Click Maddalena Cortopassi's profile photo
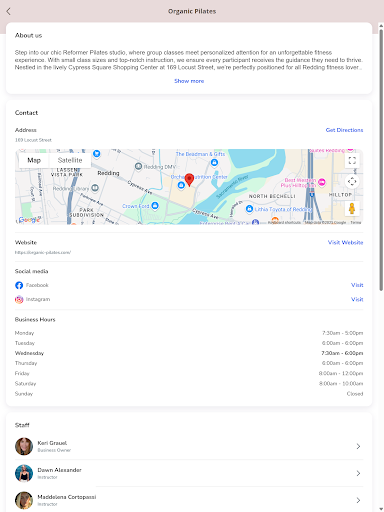This screenshot has height=512, width=384. [x=24, y=500]
